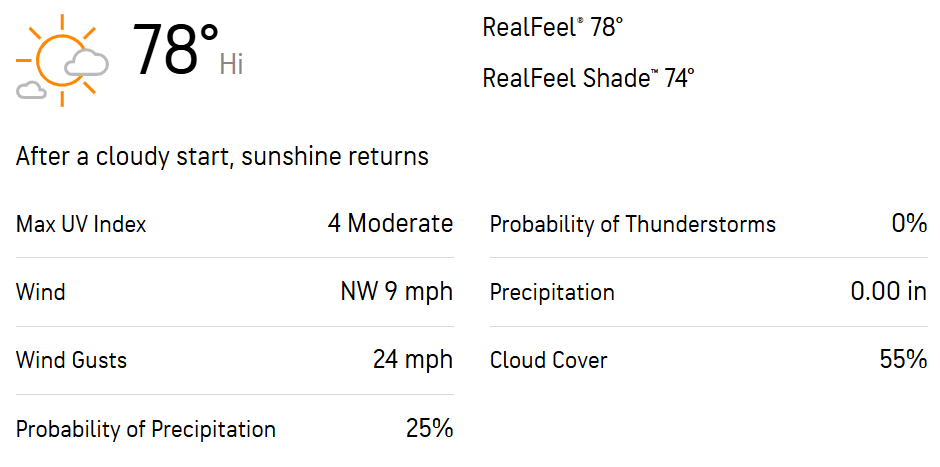Image resolution: width=940 pixels, height=467 pixels.
Task: Click the cloudy start forecast description
Action: [222, 157]
